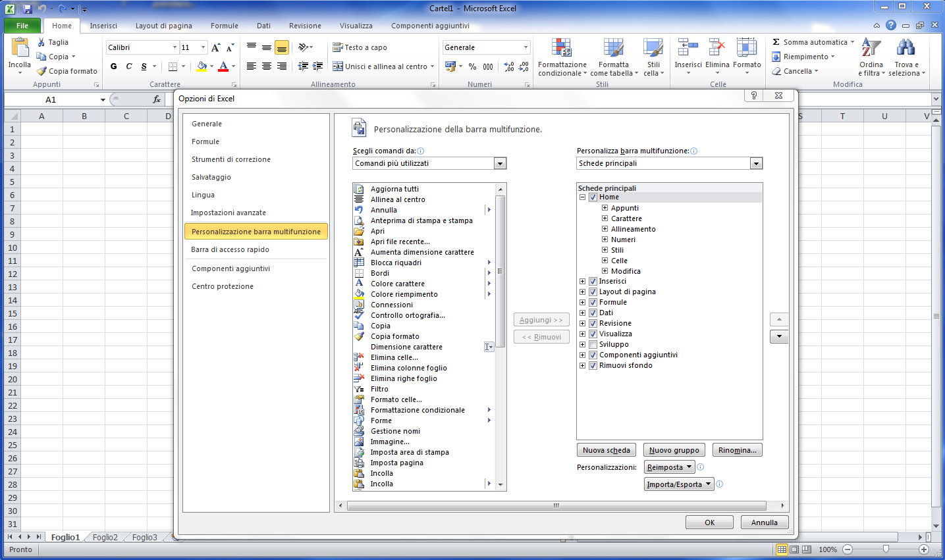945x560 pixels.
Task: Select Barra di accesso rapido category
Action: pos(230,249)
